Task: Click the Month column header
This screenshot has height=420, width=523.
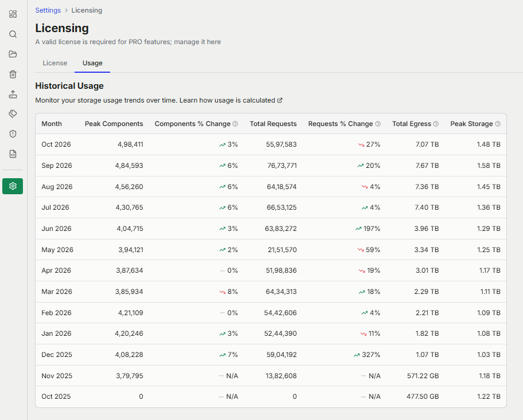Action: tap(52, 124)
